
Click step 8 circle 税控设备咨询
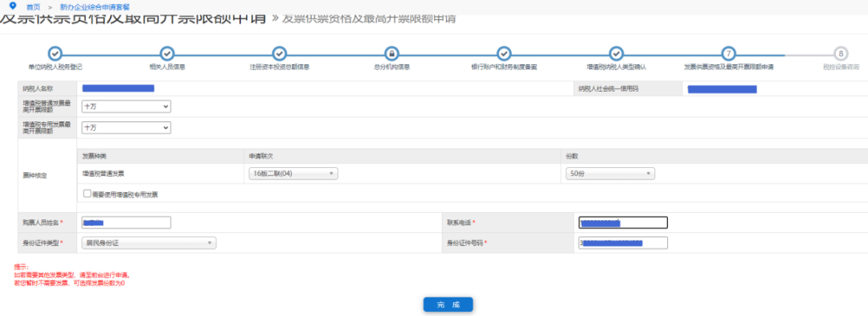tap(841, 54)
